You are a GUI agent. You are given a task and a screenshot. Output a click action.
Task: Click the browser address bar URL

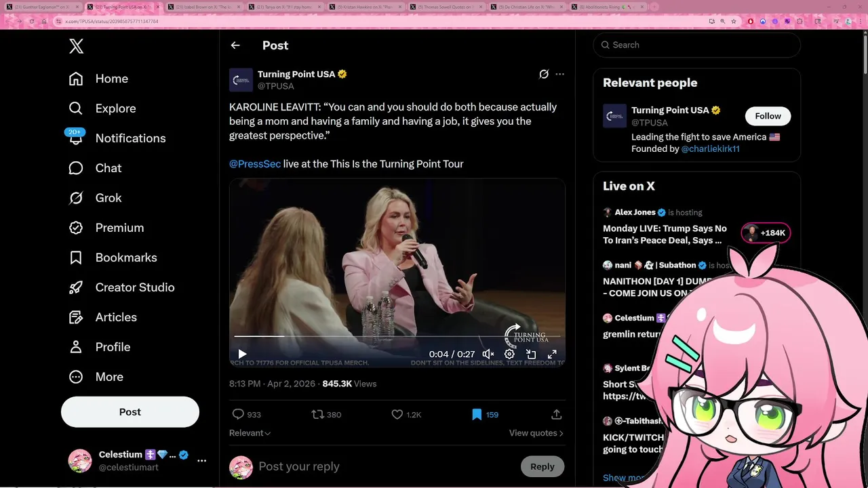[112, 21]
